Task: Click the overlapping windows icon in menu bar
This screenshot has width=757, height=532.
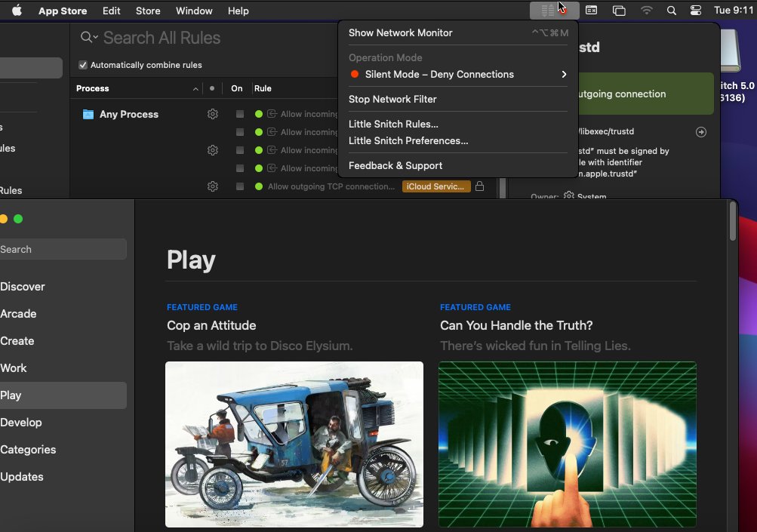Action: click(619, 11)
